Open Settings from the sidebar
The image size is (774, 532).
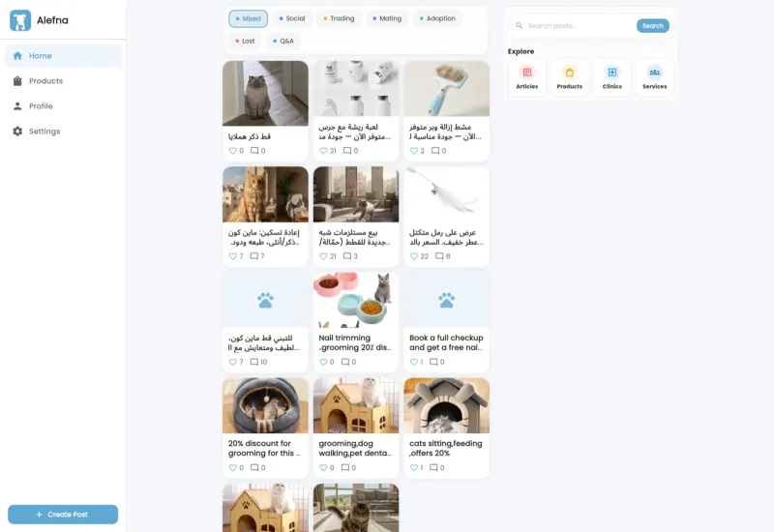63,132
